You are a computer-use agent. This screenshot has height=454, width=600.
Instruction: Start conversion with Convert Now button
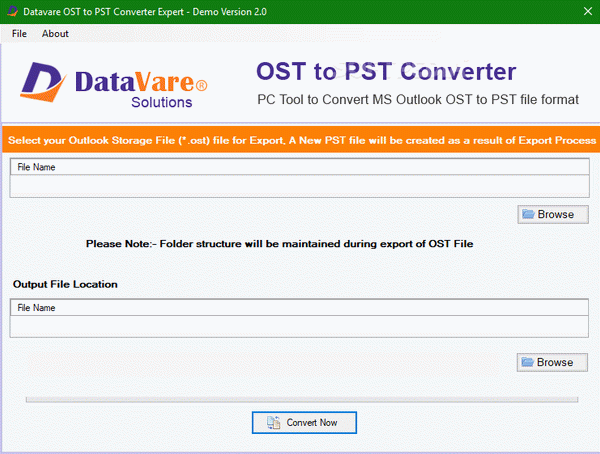pos(304,423)
